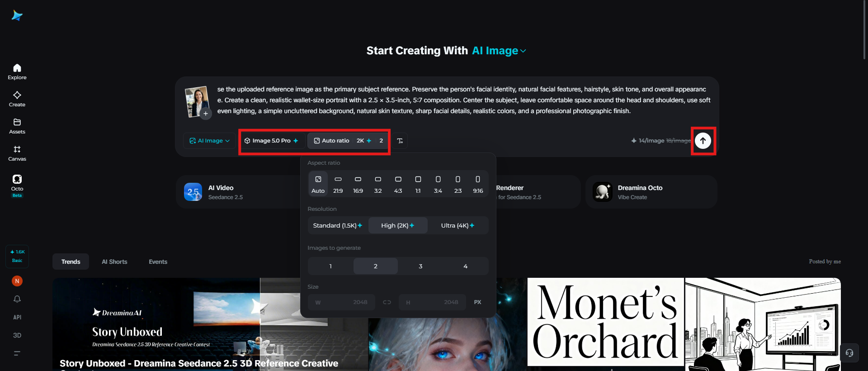The image size is (868, 371).
Task: Select the Auto aspect ratio
Action: tap(318, 184)
